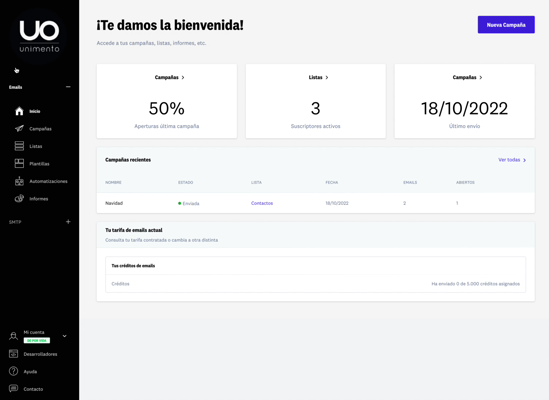The width and height of the screenshot is (549, 400).
Task: Select the Listas stack icon
Action: click(19, 146)
